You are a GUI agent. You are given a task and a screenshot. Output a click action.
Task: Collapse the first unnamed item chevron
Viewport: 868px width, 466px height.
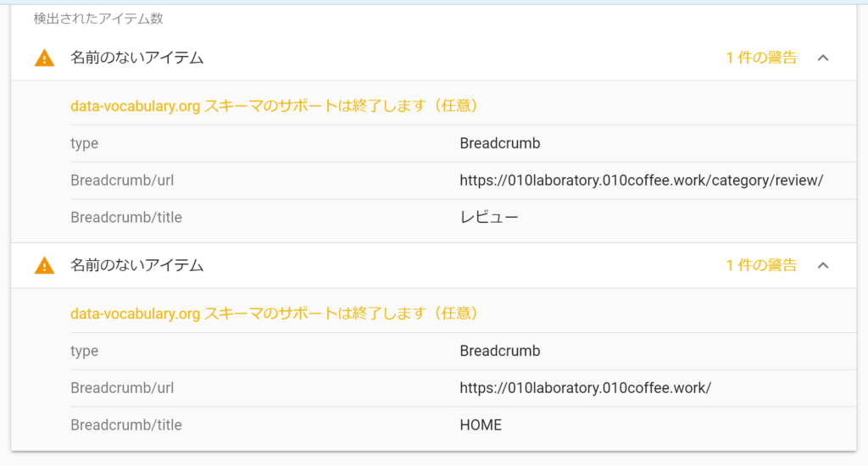coord(822,58)
